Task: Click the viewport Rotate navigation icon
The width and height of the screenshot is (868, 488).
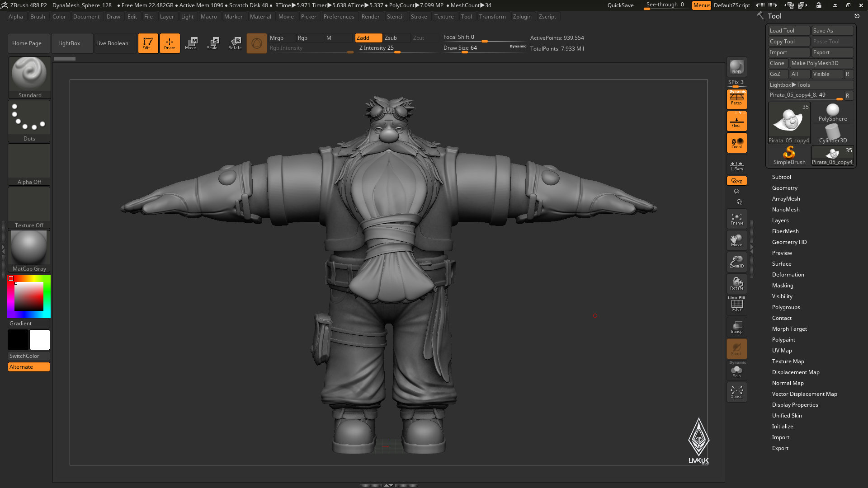Action: (x=736, y=284)
